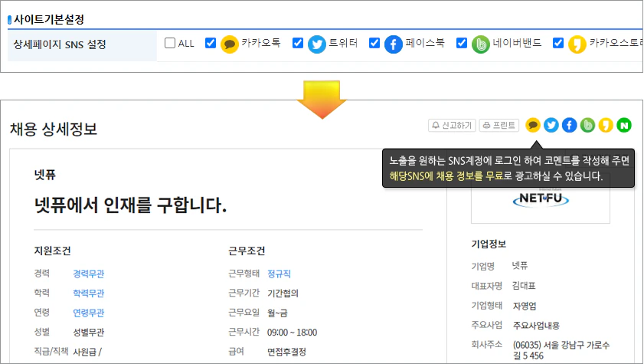Click the 신고하기 report button
This screenshot has width=644, height=364.
click(x=452, y=126)
